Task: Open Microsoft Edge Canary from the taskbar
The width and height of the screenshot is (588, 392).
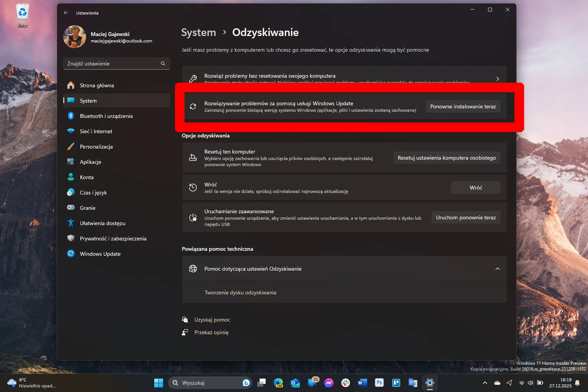Action: 278,383
